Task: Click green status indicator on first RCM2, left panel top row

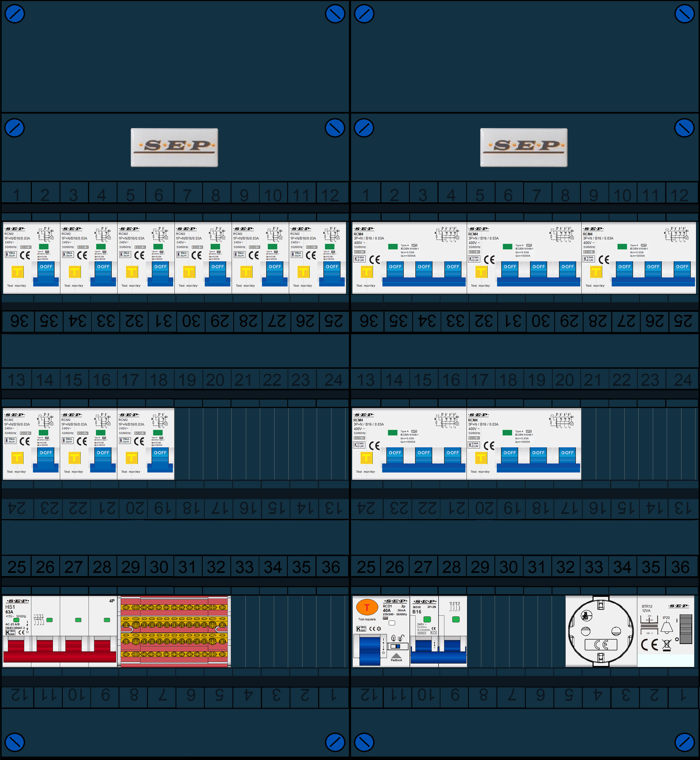Action: coord(43,246)
